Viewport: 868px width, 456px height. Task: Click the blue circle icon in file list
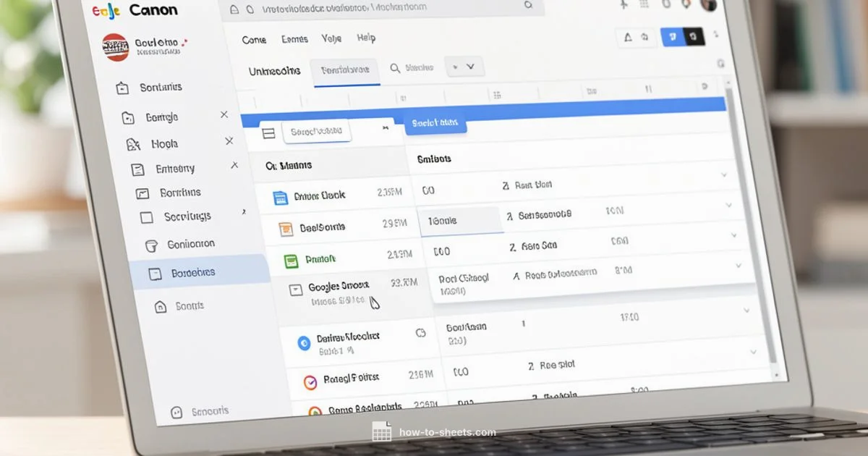pos(304,342)
